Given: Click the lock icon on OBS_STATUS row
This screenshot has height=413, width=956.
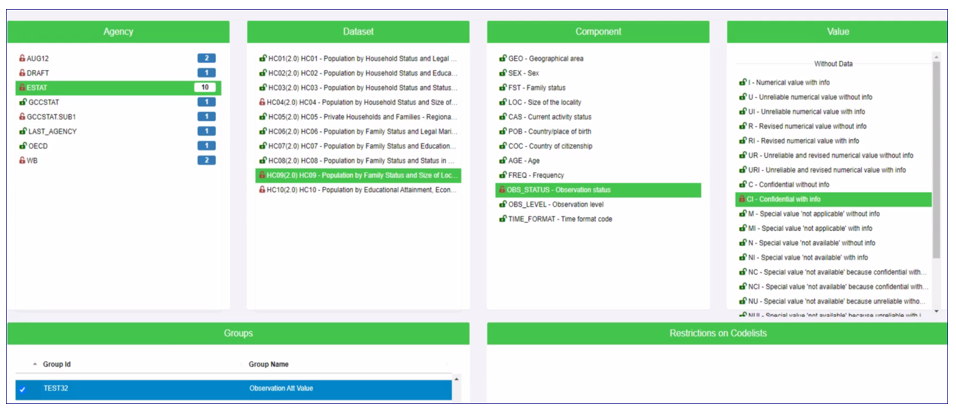Looking at the screenshot, I should coord(501,190).
